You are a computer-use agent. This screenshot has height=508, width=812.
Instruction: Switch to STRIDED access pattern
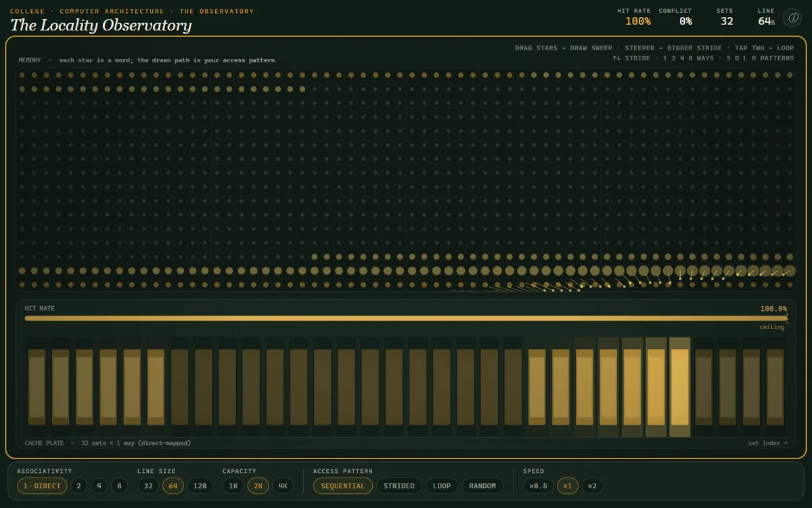coord(399,486)
